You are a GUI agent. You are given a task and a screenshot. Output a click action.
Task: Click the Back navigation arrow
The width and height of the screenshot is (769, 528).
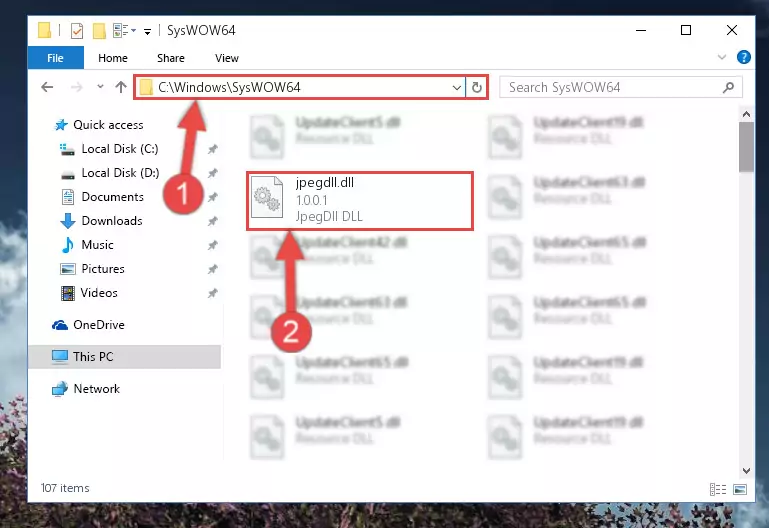pos(47,87)
